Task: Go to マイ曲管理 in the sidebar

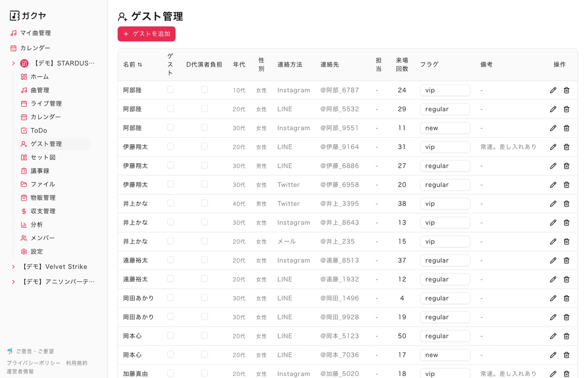Action: [x=35, y=33]
